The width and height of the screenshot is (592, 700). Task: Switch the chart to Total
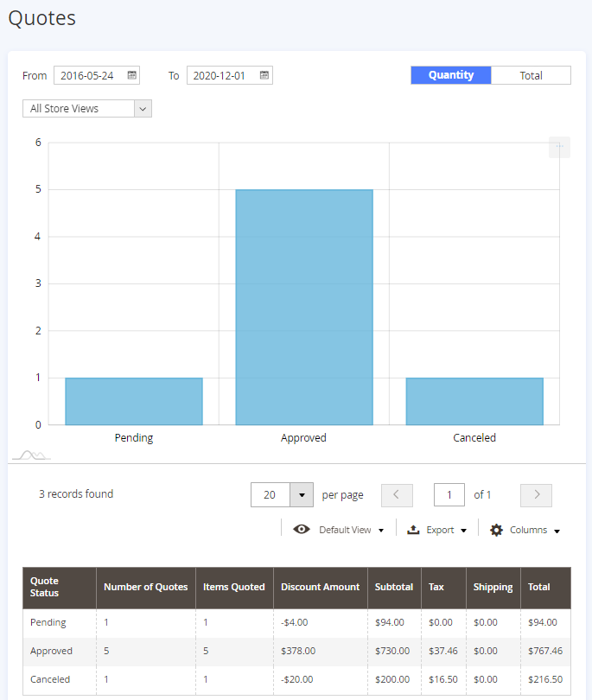[x=531, y=75]
